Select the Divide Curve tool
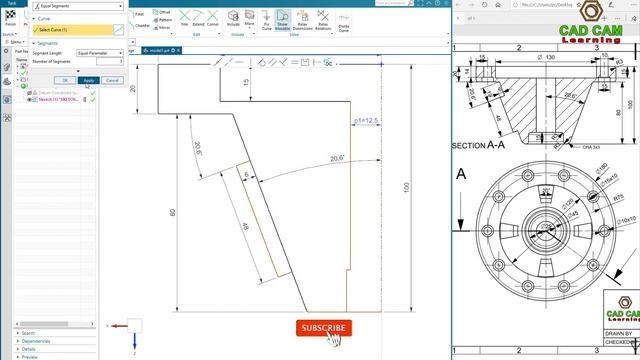Viewport: 640px width, 360px height. 344,23
